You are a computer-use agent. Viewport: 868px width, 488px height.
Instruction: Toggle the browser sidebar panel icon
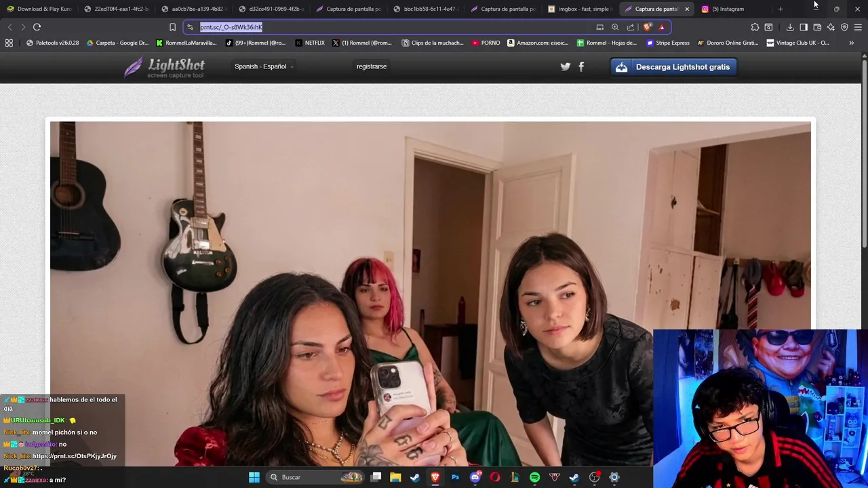pos(804,27)
